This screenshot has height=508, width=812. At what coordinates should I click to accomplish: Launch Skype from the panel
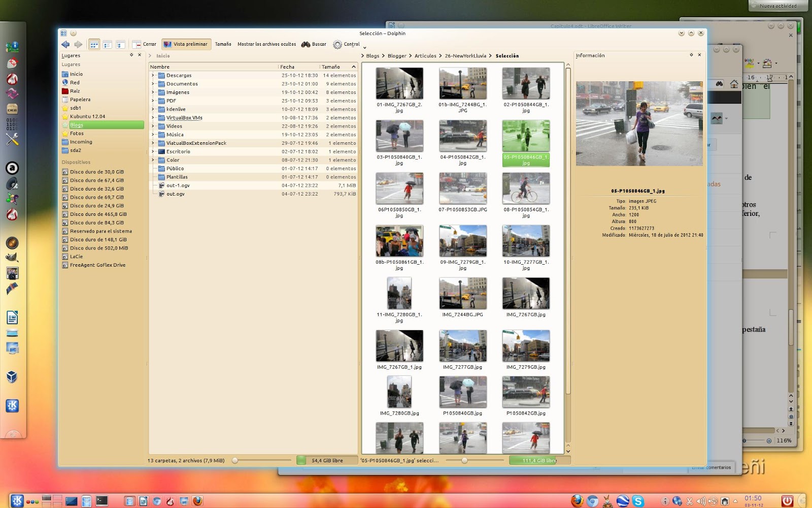tap(638, 501)
